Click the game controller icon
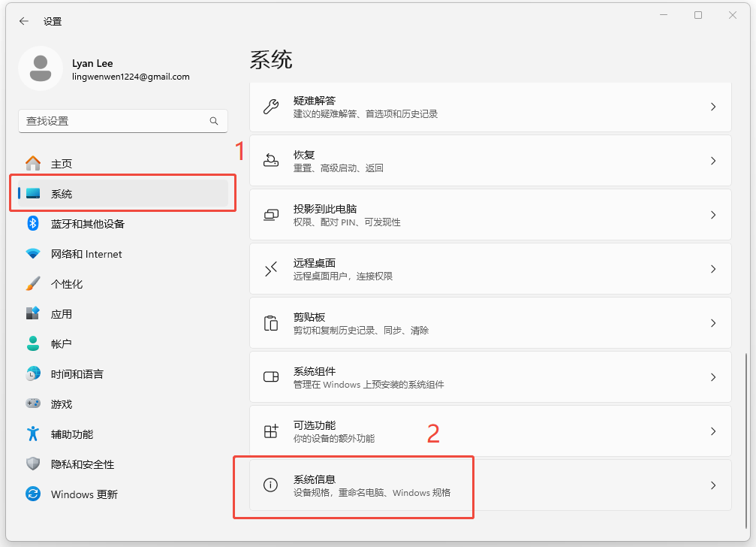Image resolution: width=756 pixels, height=547 pixels. (x=33, y=403)
